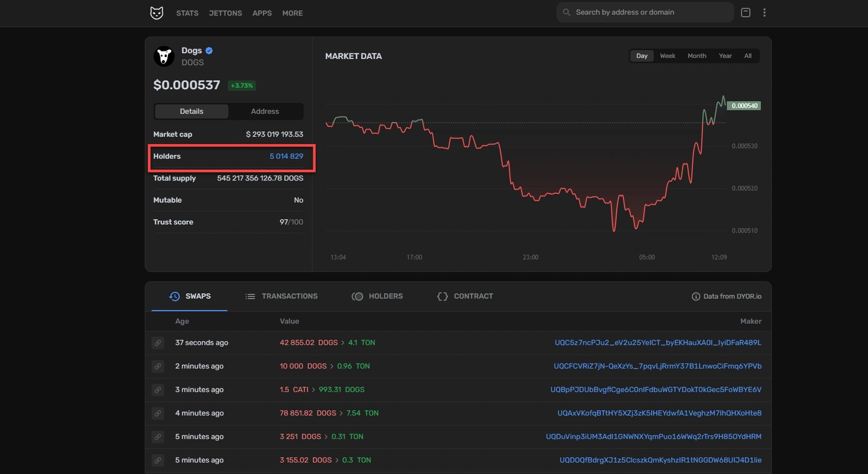The image size is (868, 474).
Task: Click info icon beside Data from DYOR.io
Action: (x=696, y=297)
